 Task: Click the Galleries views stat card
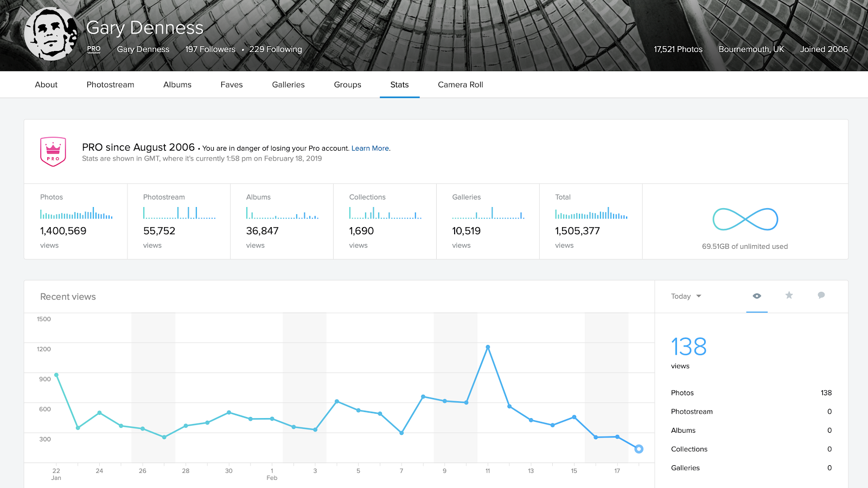click(x=488, y=221)
